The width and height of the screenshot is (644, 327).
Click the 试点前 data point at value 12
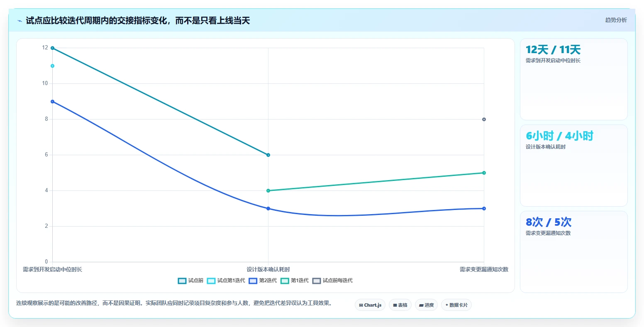(x=52, y=48)
